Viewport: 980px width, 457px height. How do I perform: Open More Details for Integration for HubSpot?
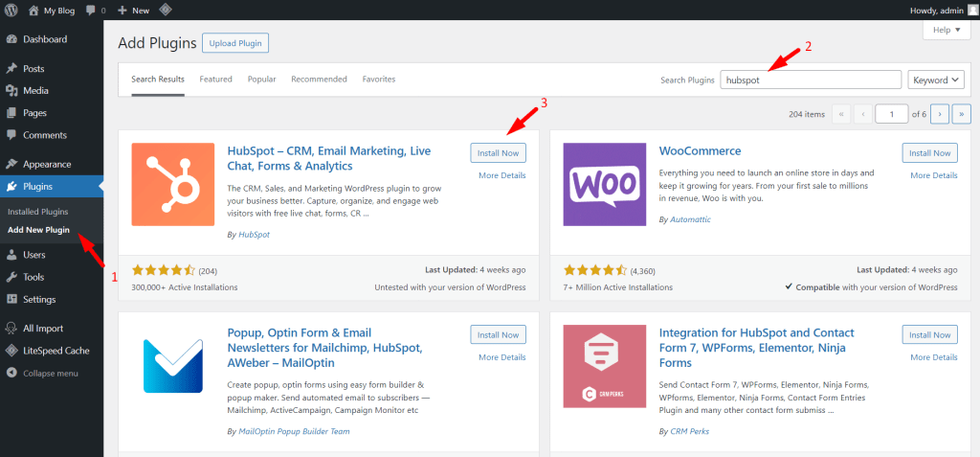(934, 357)
